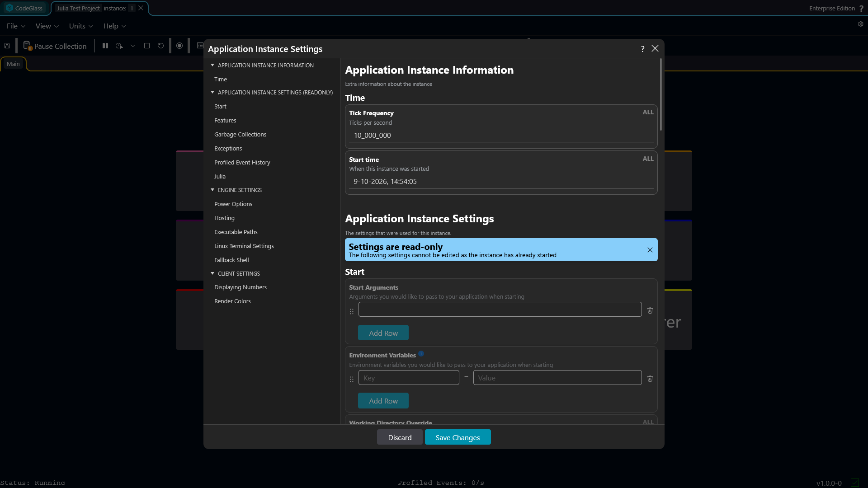
Task: Dismiss the Settings are read-only banner
Action: (650, 250)
